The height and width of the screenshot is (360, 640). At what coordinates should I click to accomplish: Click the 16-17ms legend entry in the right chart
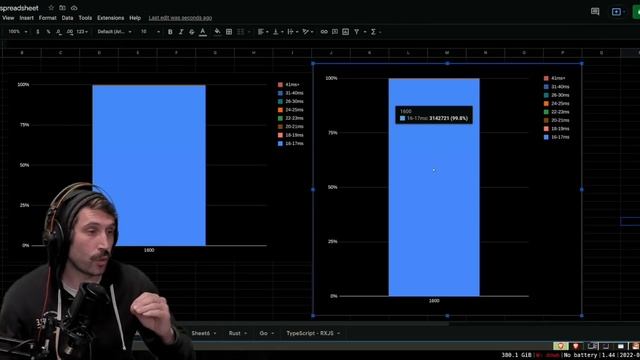coord(557,137)
